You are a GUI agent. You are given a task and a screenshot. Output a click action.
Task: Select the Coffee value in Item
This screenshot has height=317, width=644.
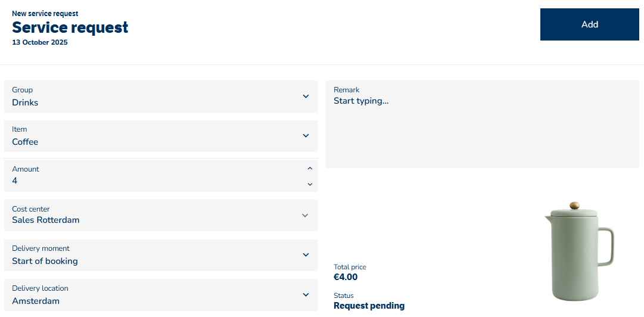pyautogui.click(x=25, y=142)
